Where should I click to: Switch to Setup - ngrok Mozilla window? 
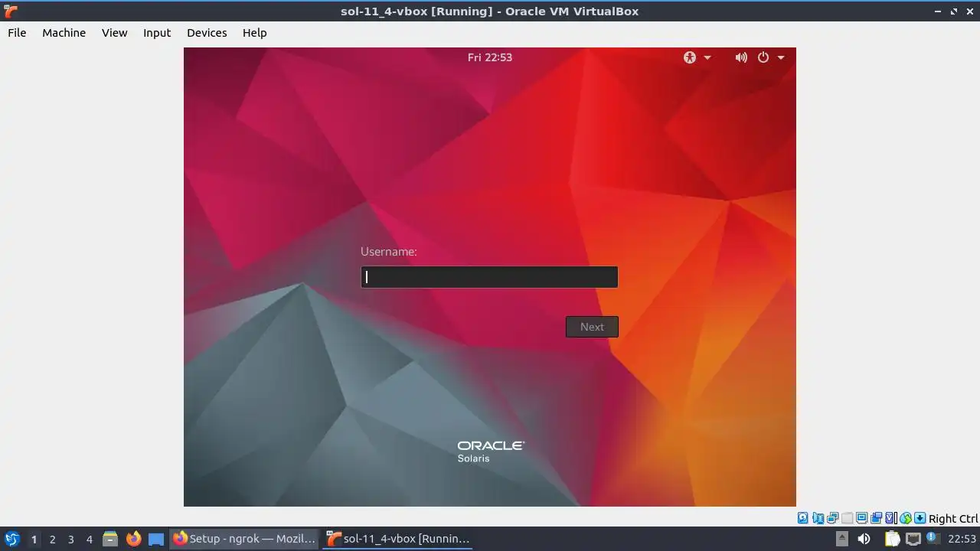(x=244, y=539)
